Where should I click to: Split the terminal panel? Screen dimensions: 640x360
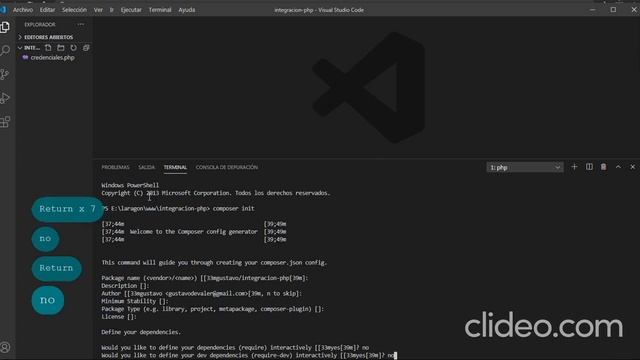point(589,167)
